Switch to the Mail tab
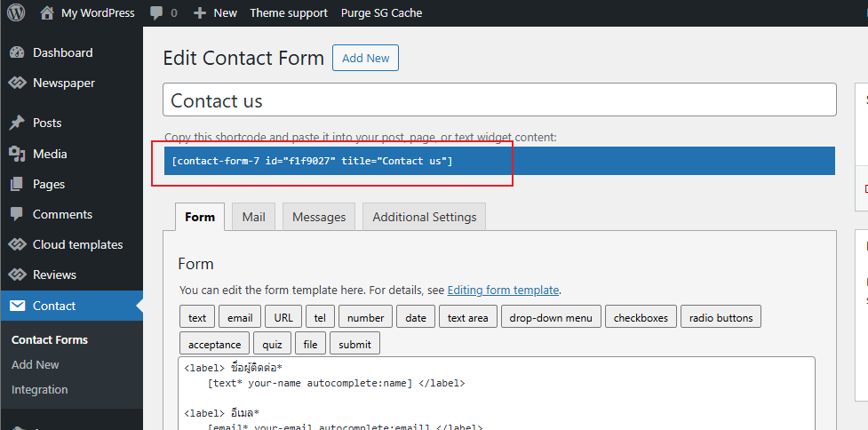The image size is (868, 430). (253, 217)
